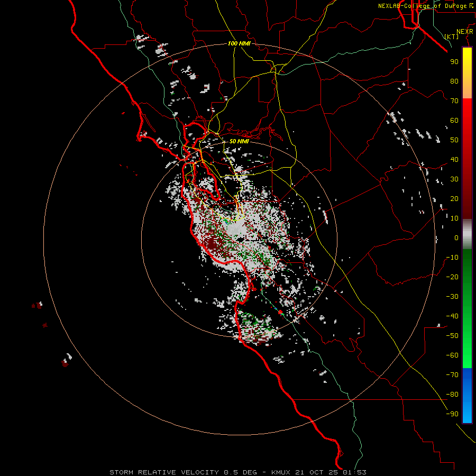The height and width of the screenshot is (476, 476).
Task: Click the 90 value on velocity scale
Action: point(454,62)
